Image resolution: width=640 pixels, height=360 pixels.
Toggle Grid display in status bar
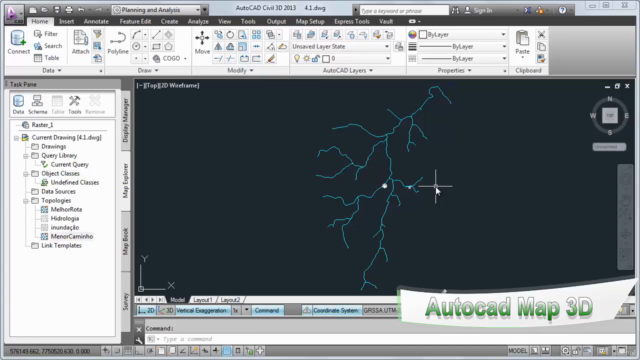click(128, 351)
